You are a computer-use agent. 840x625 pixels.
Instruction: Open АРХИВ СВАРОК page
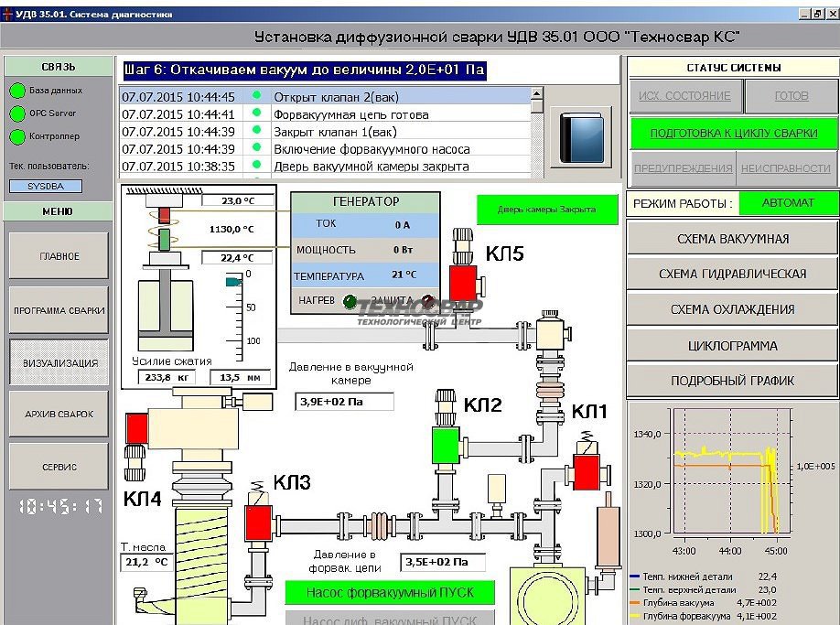(59, 414)
